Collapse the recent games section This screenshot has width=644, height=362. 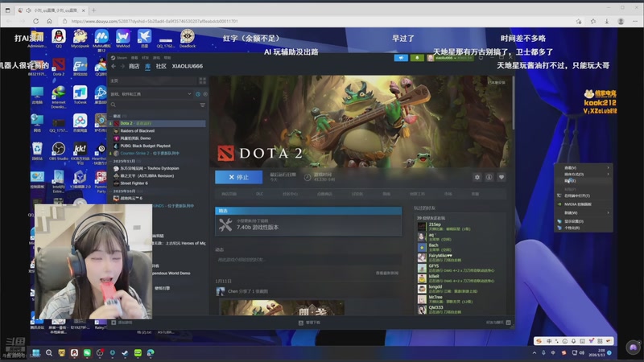click(111, 116)
